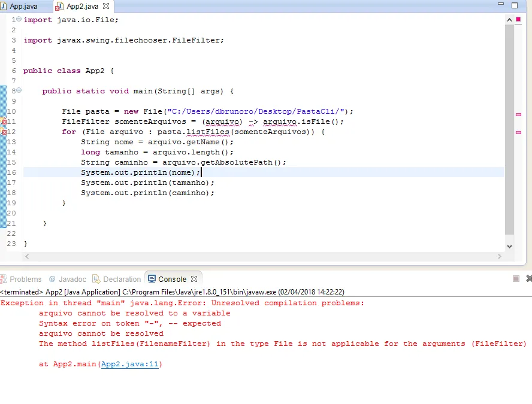Jump to first error mark in overview ruler
Screen dimensions: 532x404
[518, 114]
